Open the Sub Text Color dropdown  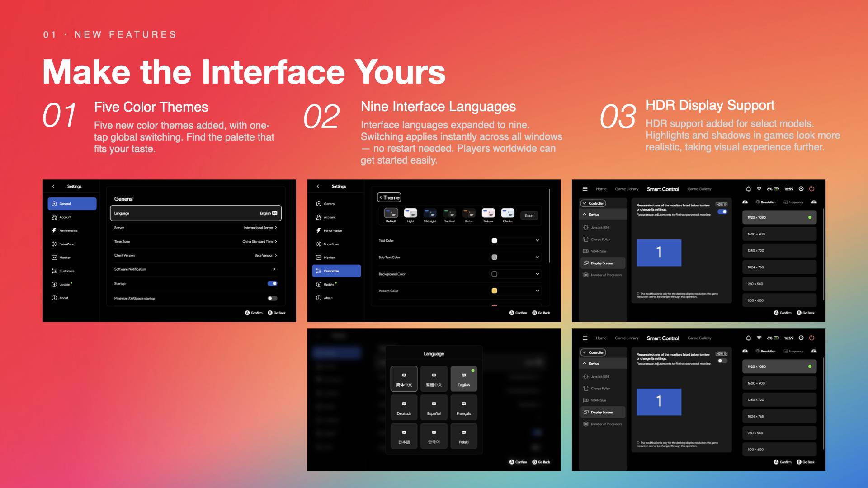click(x=515, y=258)
